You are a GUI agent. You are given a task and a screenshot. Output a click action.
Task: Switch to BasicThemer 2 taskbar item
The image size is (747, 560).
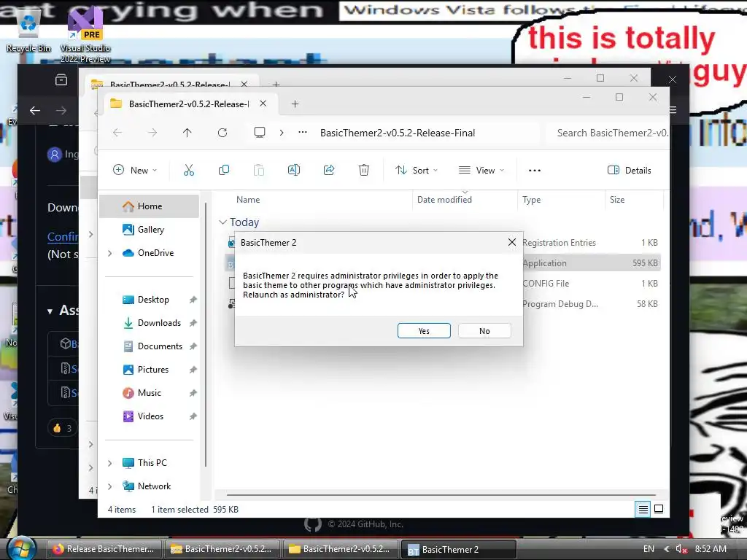458,549
